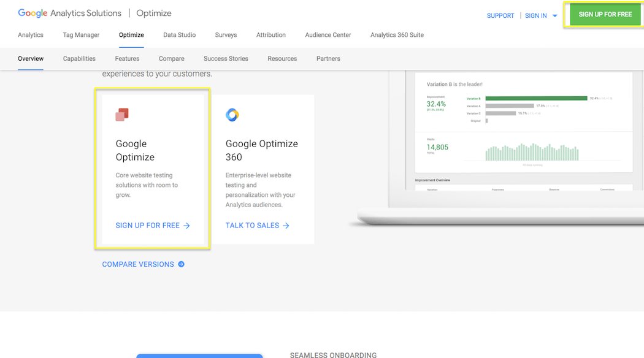Select the Optimize product tab
The width and height of the screenshot is (644, 358).
pyautogui.click(x=131, y=35)
